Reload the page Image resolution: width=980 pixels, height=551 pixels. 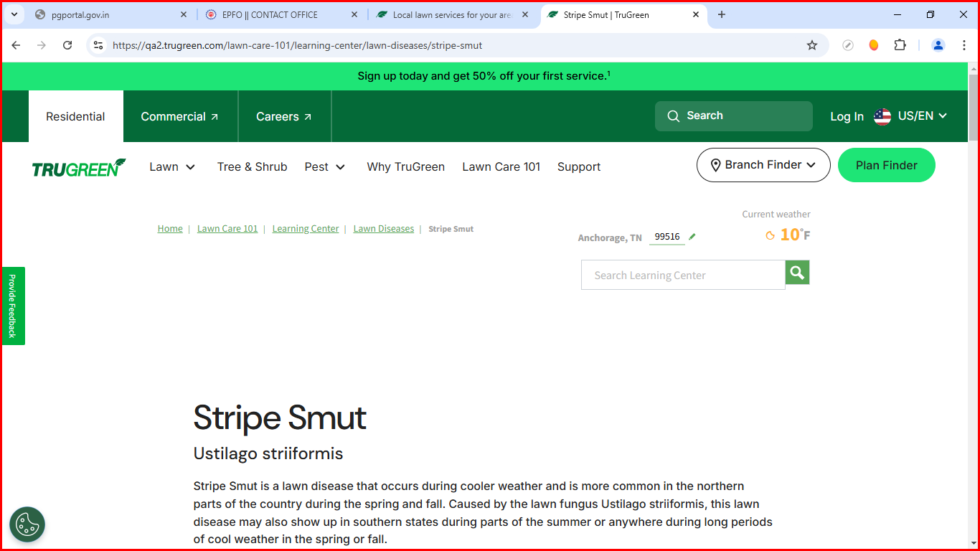coord(67,45)
